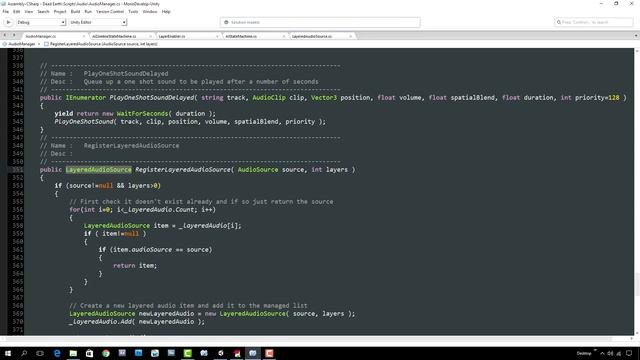Open the Tools menu
This screenshot has height=360, width=640.
[133, 11]
